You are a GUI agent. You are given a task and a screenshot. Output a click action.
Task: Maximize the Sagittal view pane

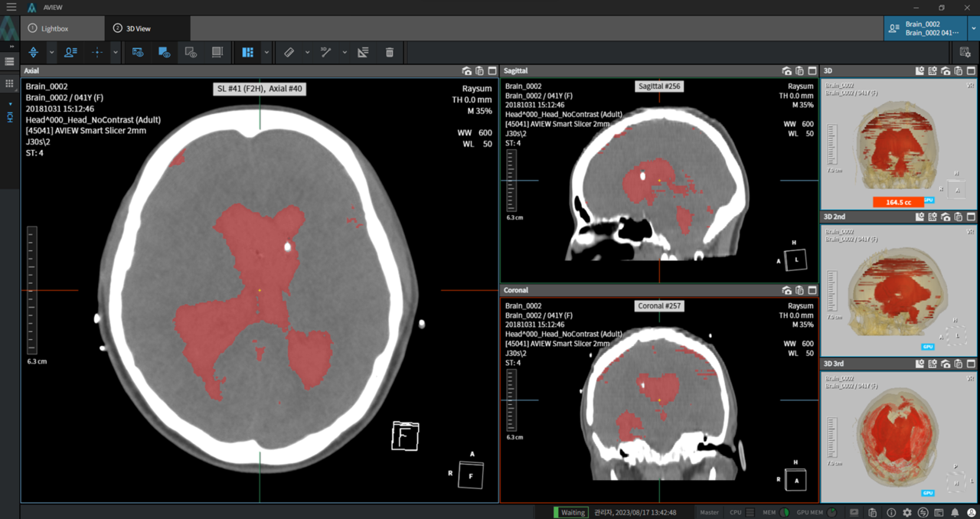coord(812,70)
